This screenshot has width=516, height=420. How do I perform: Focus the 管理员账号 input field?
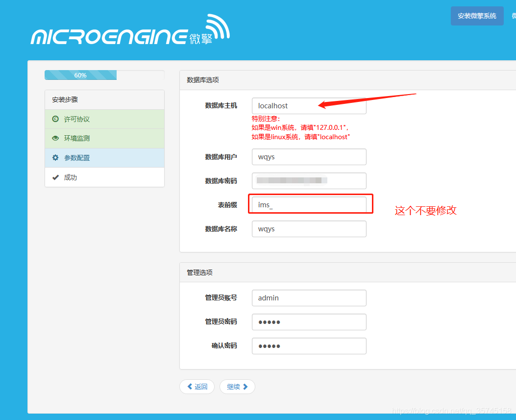pyautogui.click(x=309, y=298)
